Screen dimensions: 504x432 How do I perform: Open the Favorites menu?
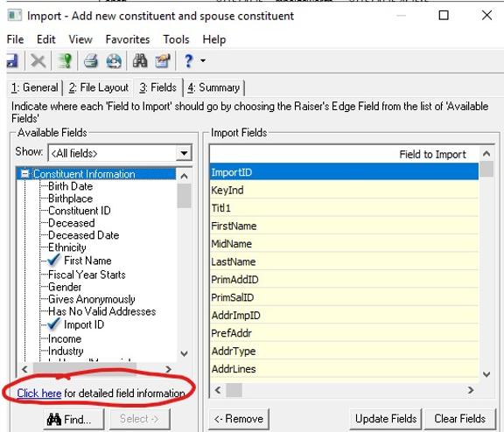(128, 39)
